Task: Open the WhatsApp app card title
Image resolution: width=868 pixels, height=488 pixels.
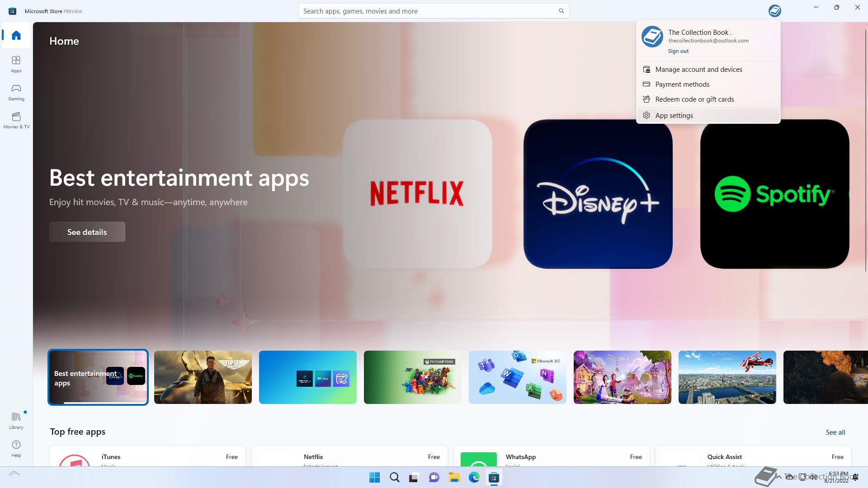Action: pyautogui.click(x=520, y=457)
